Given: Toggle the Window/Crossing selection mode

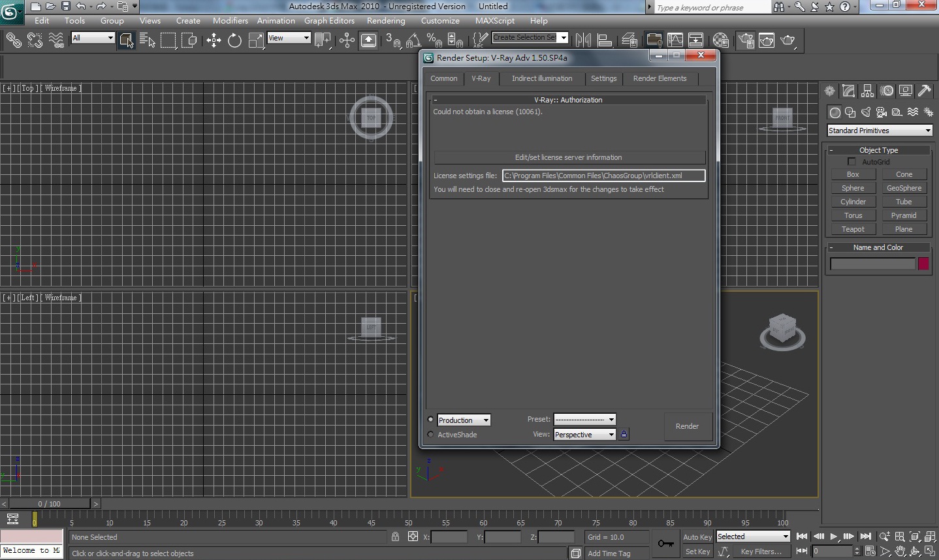Looking at the screenshot, I should coord(189,40).
